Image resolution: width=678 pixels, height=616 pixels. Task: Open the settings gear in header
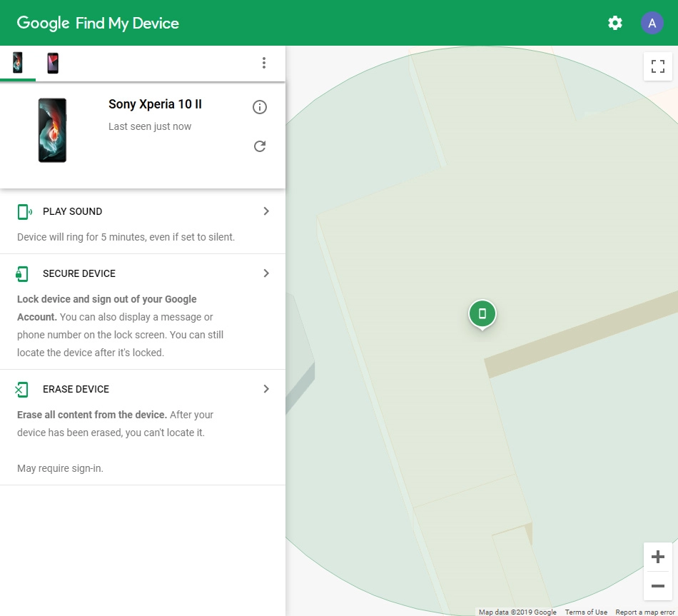coord(615,23)
